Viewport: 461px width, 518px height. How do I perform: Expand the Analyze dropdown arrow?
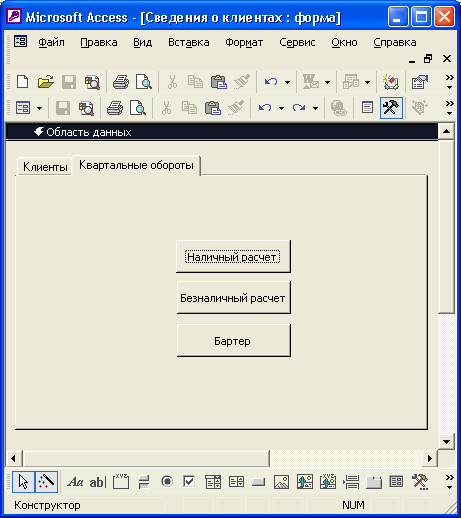coord(367,82)
